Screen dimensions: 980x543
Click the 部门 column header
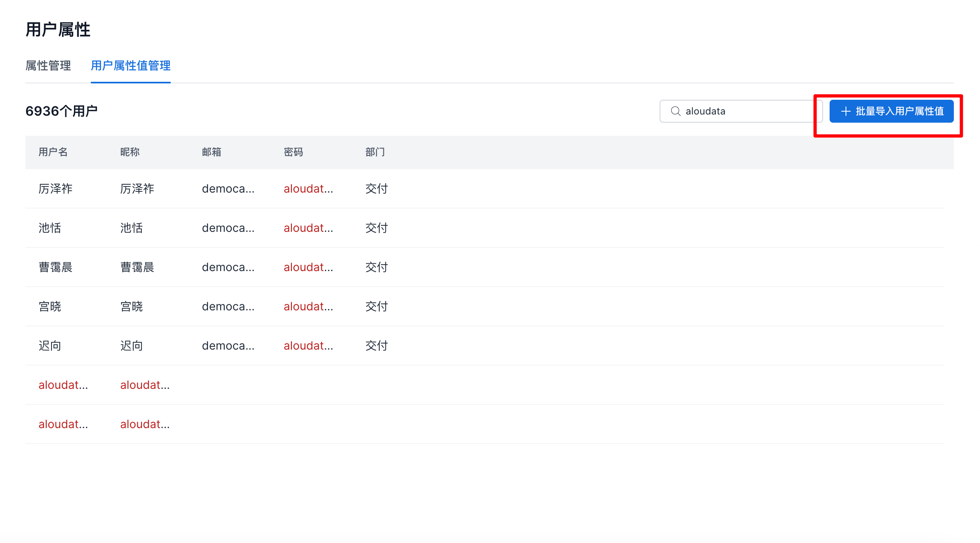tap(375, 152)
